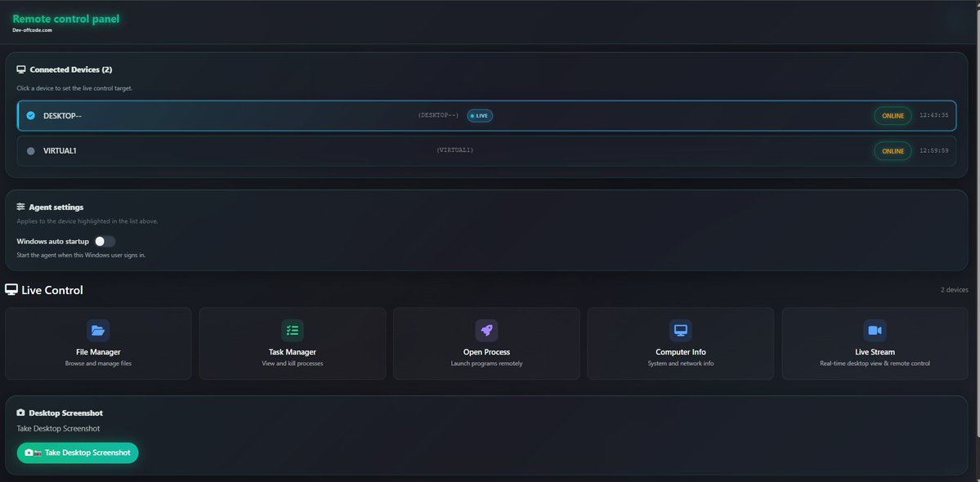980x482 pixels.
Task: Click the Open Process rocket icon
Action: pos(487,330)
